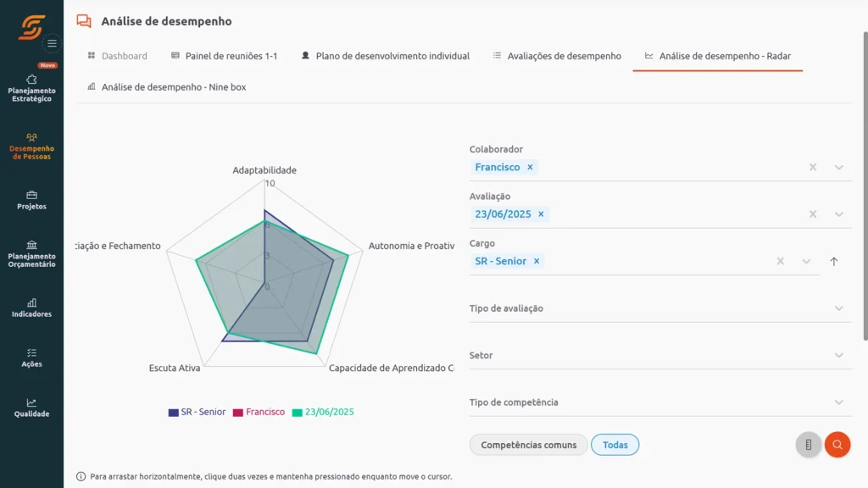Clear all values in Colaborador field
The height and width of the screenshot is (488, 868).
pyautogui.click(x=813, y=167)
